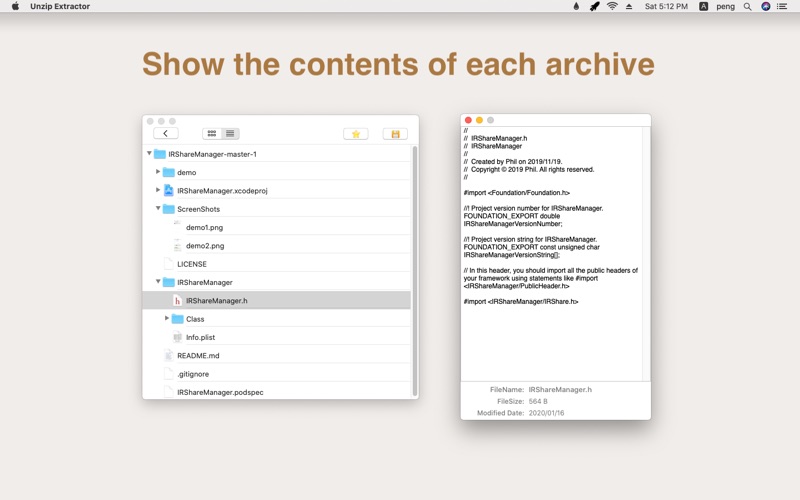The image size is (800, 500).
Task: Click the eject icon in menu bar
Action: pyautogui.click(x=629, y=6)
